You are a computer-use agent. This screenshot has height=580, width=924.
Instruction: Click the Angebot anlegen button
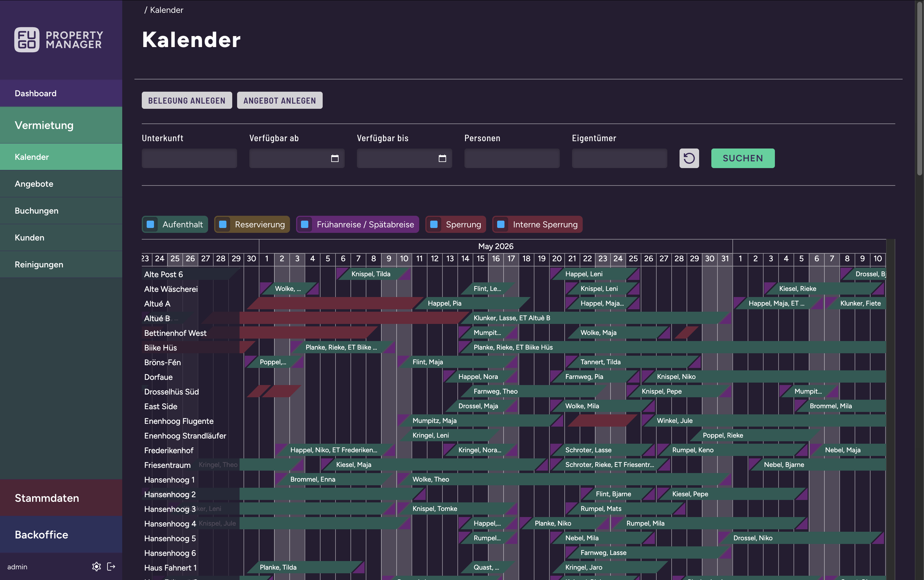(x=280, y=100)
